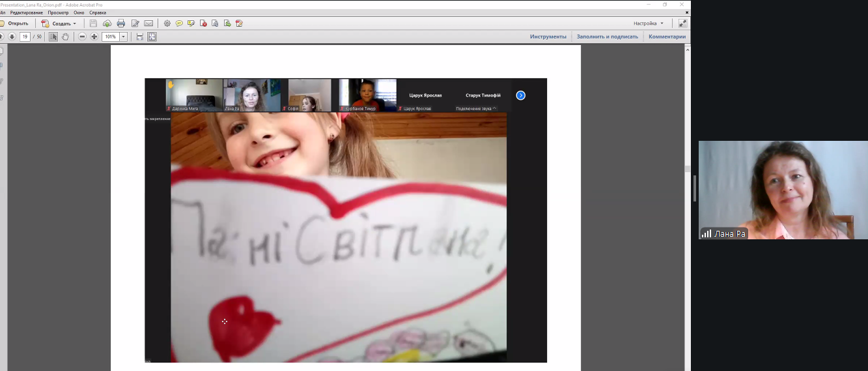Click the Лана Ра webcam video tile

click(x=783, y=190)
